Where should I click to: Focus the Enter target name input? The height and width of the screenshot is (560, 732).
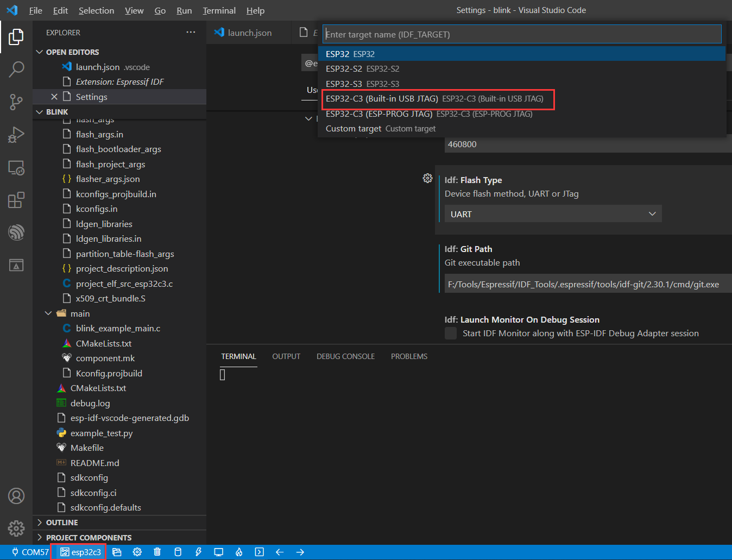tap(522, 34)
